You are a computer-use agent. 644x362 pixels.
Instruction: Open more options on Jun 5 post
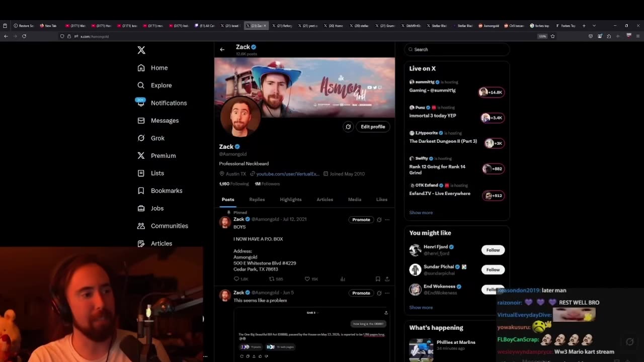coord(387,293)
